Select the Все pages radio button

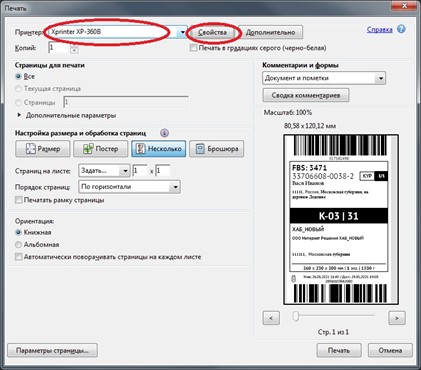click(x=18, y=76)
